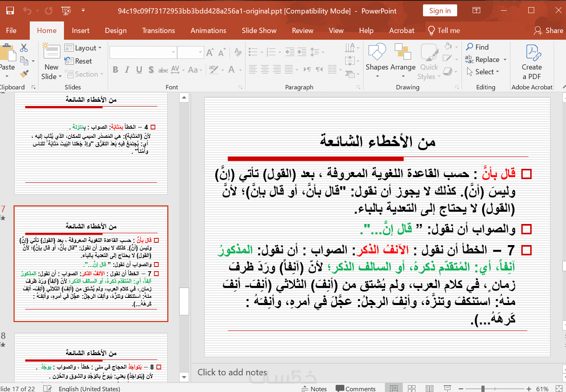Click the Format Painter brush icon
Viewport: 566px width, 392px height.
tap(24, 73)
